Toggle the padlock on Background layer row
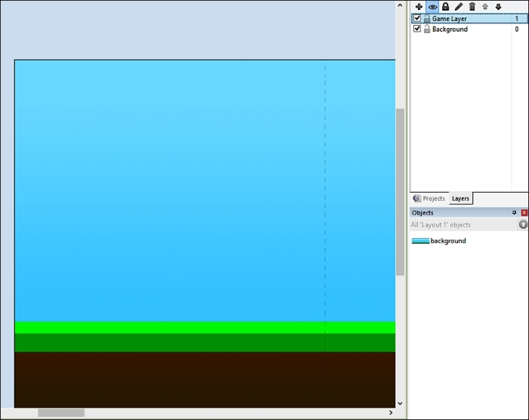The image size is (529, 420). coord(427,29)
